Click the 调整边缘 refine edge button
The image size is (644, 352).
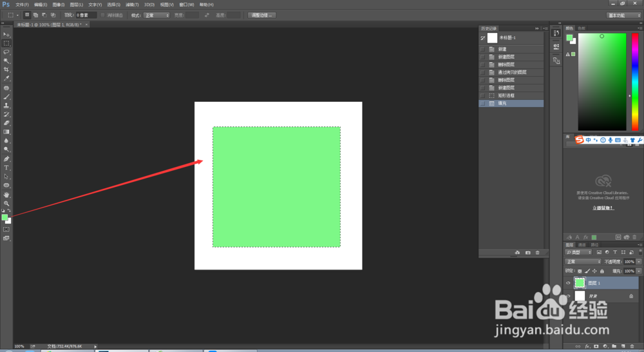(261, 15)
